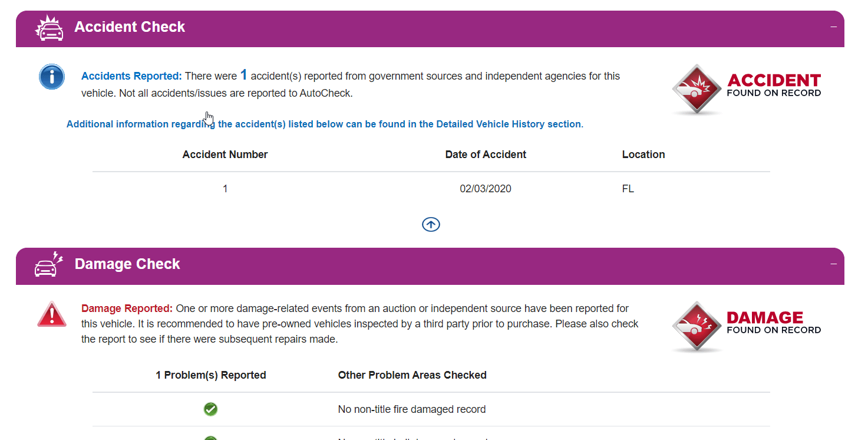868x440 pixels.
Task: Click the car crash icon in Accident Check header
Action: [x=49, y=28]
